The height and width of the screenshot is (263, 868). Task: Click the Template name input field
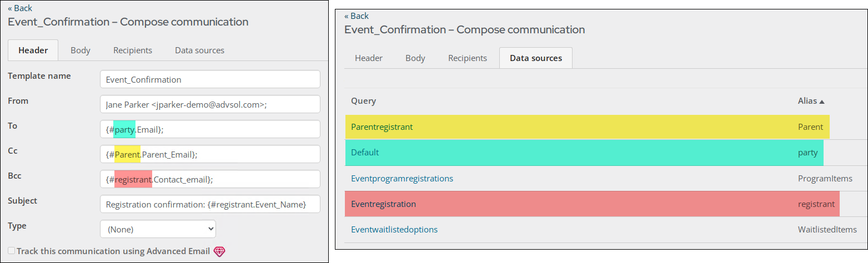point(210,79)
